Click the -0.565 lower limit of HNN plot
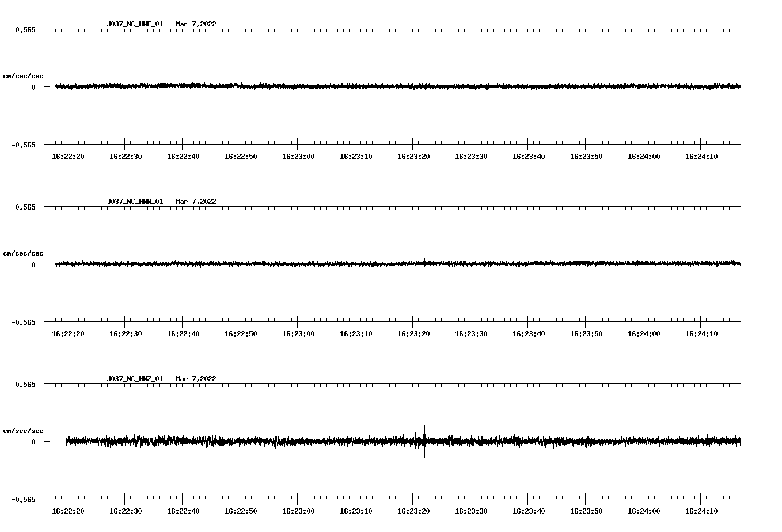 pyautogui.click(x=23, y=322)
